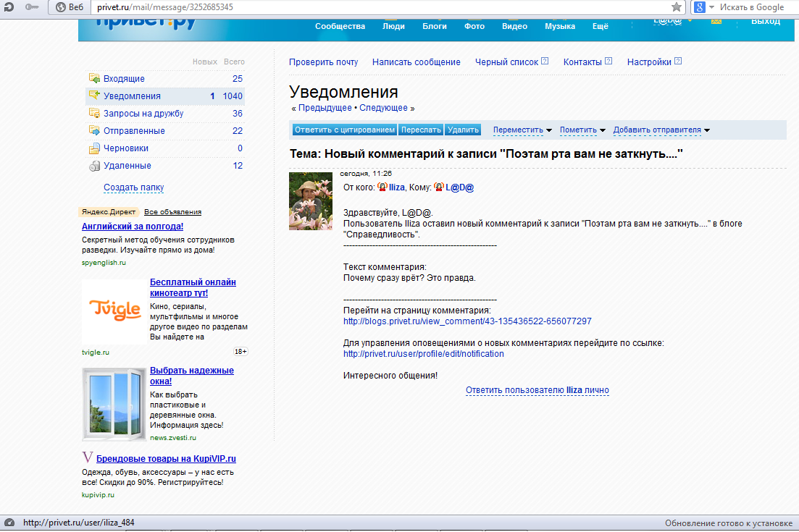
Task: Click the Запросы на дружбу folder icon
Action: click(x=94, y=112)
